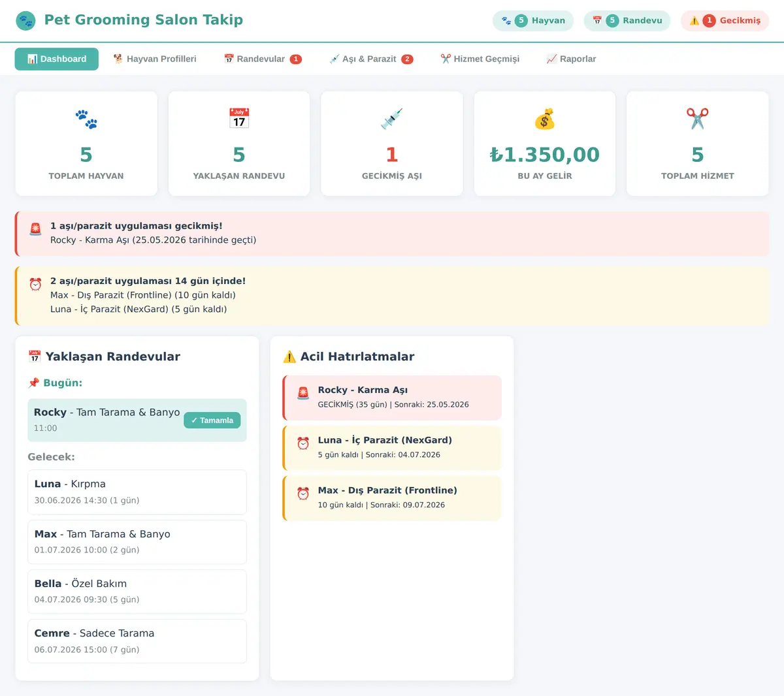View the Hizmet Geçmişi tab

coord(480,59)
